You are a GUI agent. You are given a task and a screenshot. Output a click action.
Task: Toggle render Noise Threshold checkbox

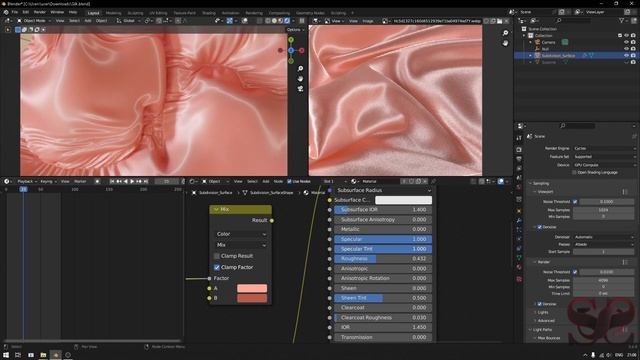click(575, 272)
